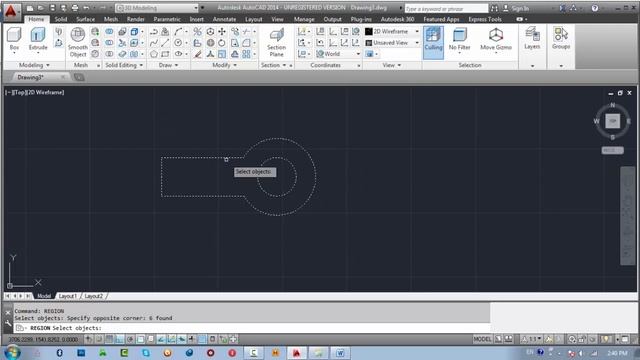Click the Sign In button
The image size is (640, 360).
tap(516, 8)
